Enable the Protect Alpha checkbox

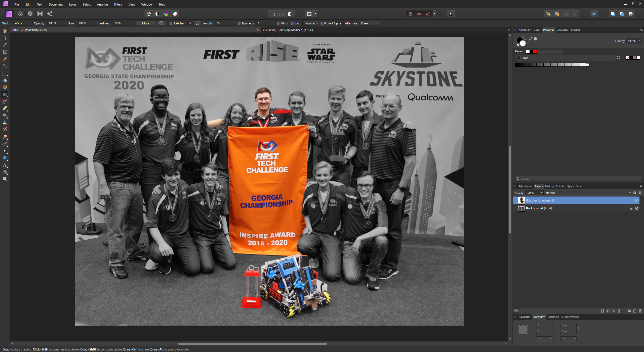point(322,23)
